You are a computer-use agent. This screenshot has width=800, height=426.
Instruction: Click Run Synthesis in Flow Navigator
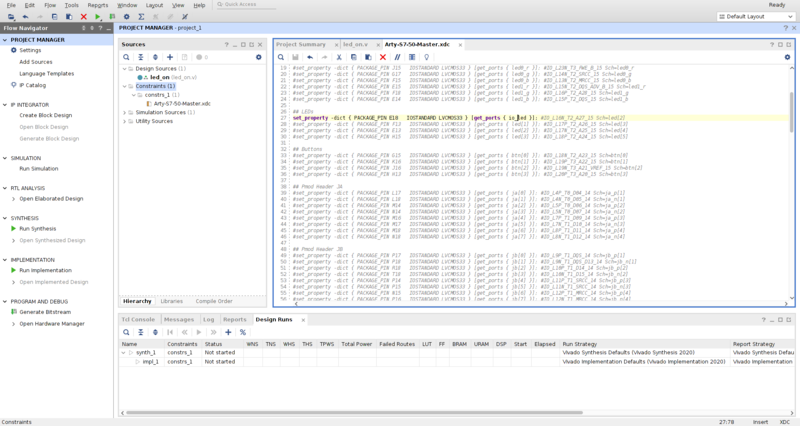click(38, 229)
